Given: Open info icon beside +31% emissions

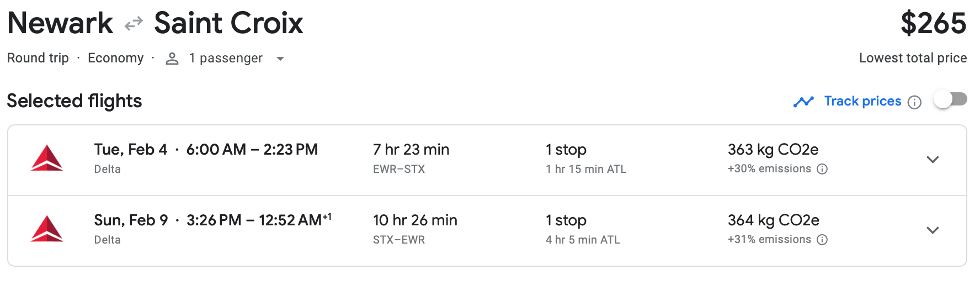Looking at the screenshot, I should (x=822, y=240).
